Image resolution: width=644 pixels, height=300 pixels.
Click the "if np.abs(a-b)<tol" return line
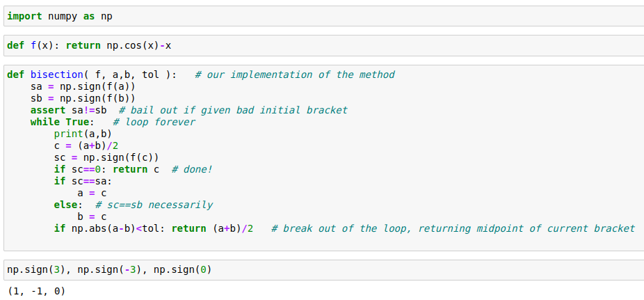(153, 228)
